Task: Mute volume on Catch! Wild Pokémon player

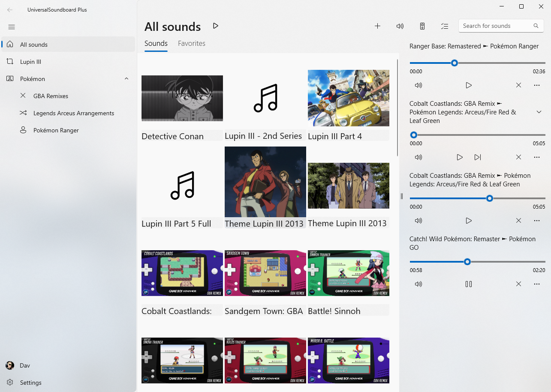Action: (419, 284)
